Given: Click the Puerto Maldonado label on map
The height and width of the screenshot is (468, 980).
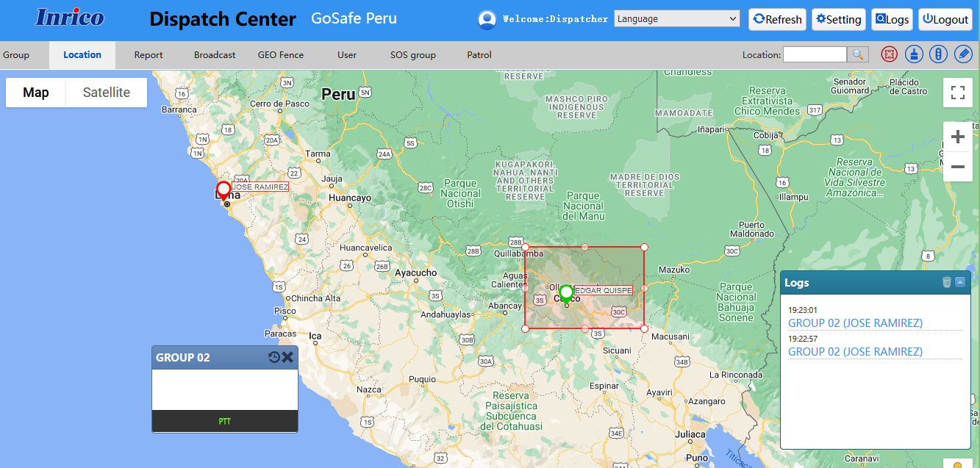Looking at the screenshot, I should (x=751, y=229).
